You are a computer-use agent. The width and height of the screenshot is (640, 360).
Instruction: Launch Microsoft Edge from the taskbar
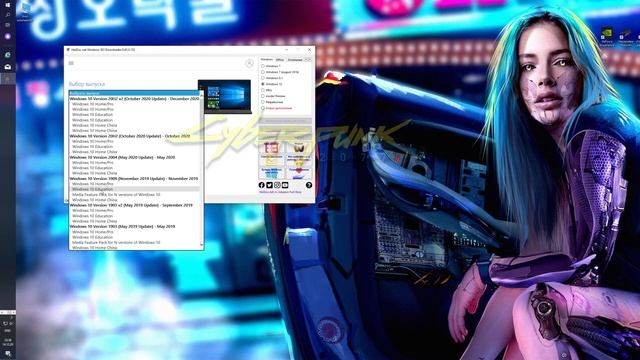click(8, 55)
